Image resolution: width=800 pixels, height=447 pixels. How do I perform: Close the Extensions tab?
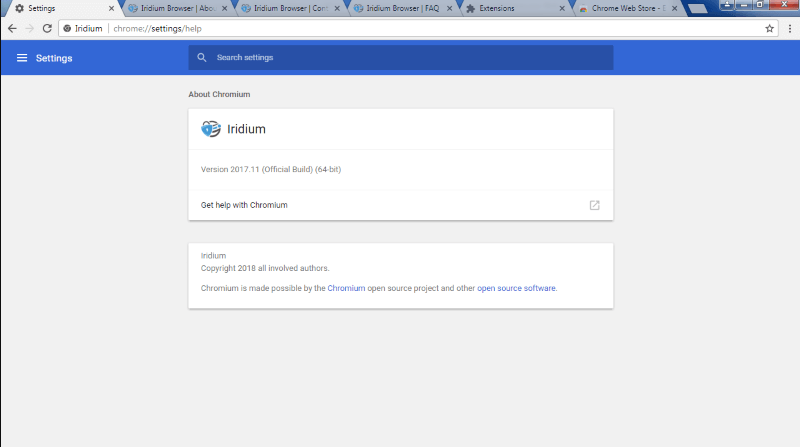562,8
